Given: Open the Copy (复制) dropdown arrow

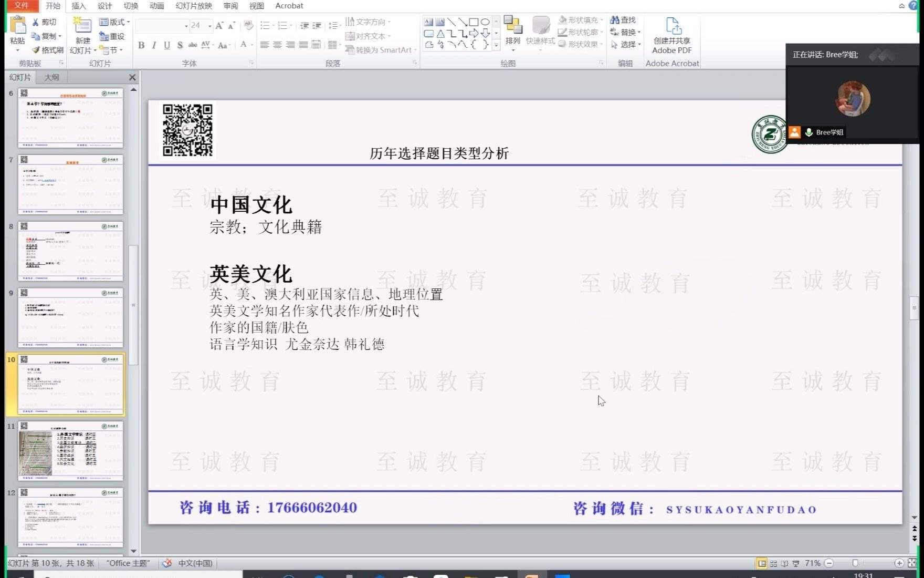Looking at the screenshot, I should click(60, 36).
